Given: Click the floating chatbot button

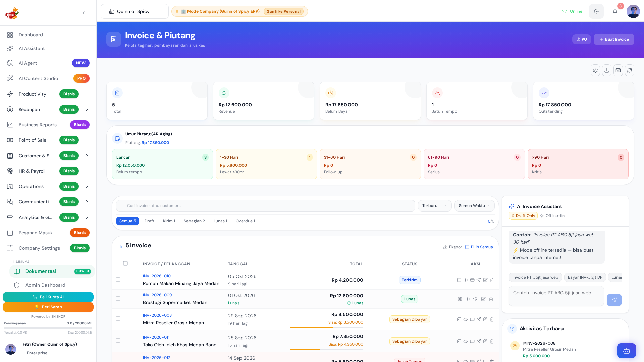Looking at the screenshot, I should 627,351.
